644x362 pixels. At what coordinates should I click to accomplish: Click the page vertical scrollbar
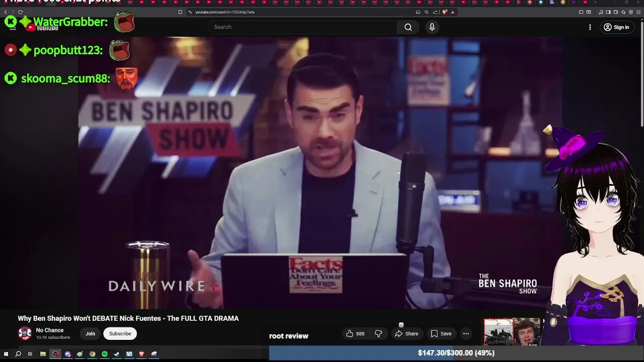click(x=641, y=75)
